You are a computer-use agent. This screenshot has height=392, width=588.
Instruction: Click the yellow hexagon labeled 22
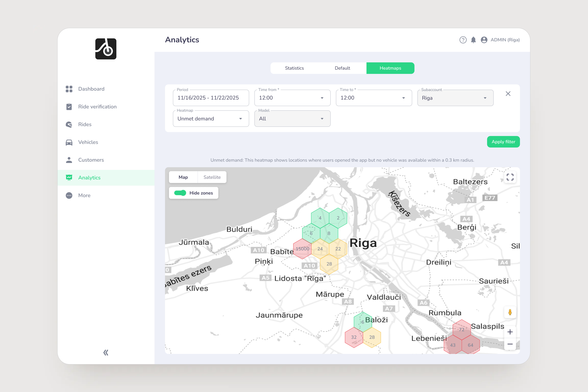338,249
